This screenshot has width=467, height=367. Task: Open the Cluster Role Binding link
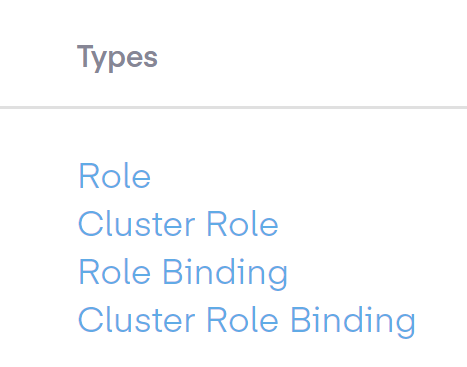pyautogui.click(x=247, y=320)
